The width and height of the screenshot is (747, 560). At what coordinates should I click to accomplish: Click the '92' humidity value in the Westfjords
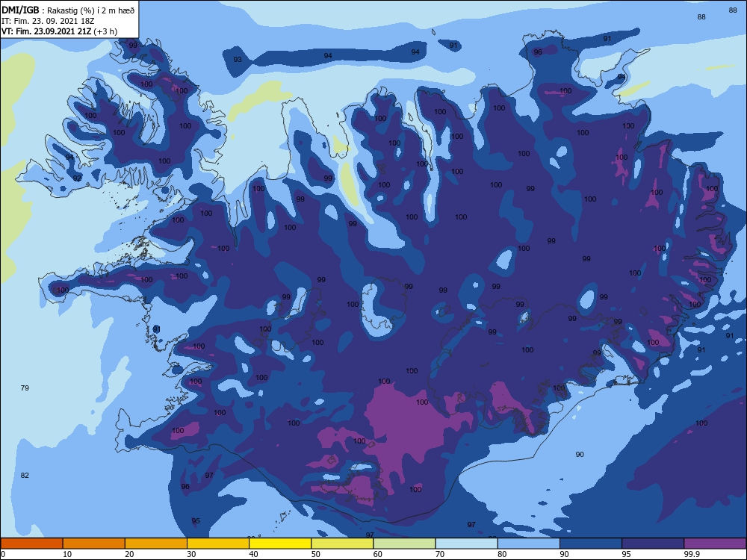click(77, 178)
